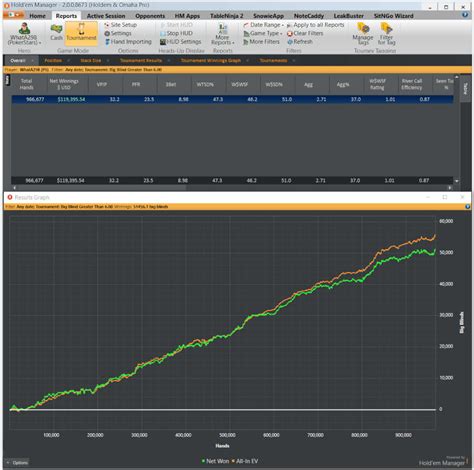
Task: Click the table's vertical scroll up arrow
Action: (x=457, y=77)
